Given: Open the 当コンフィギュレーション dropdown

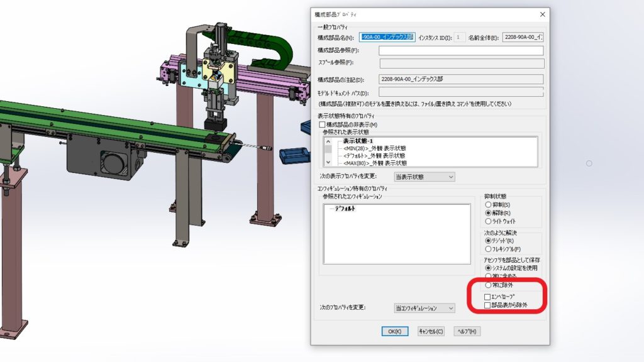Looking at the screenshot, I should tap(424, 308).
